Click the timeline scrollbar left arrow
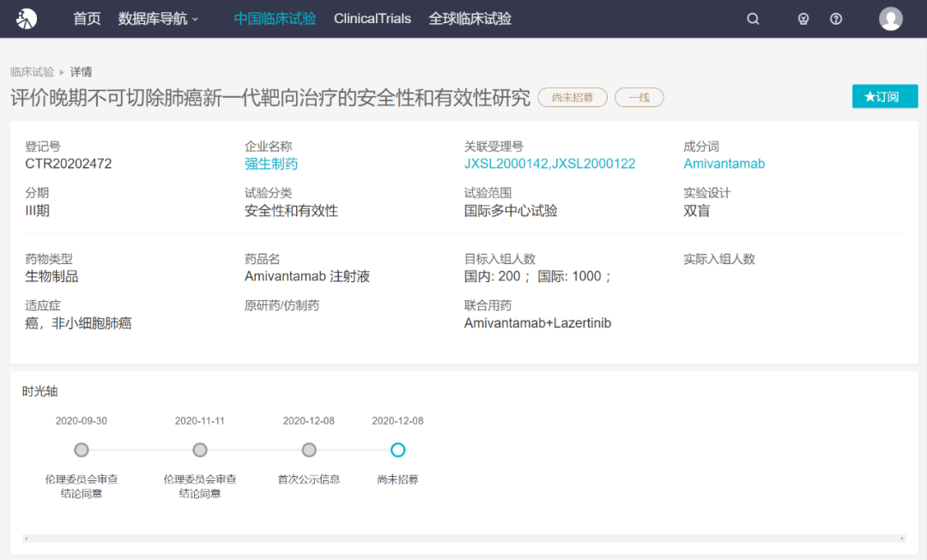Screen dimensions: 927x560 coord(26,539)
